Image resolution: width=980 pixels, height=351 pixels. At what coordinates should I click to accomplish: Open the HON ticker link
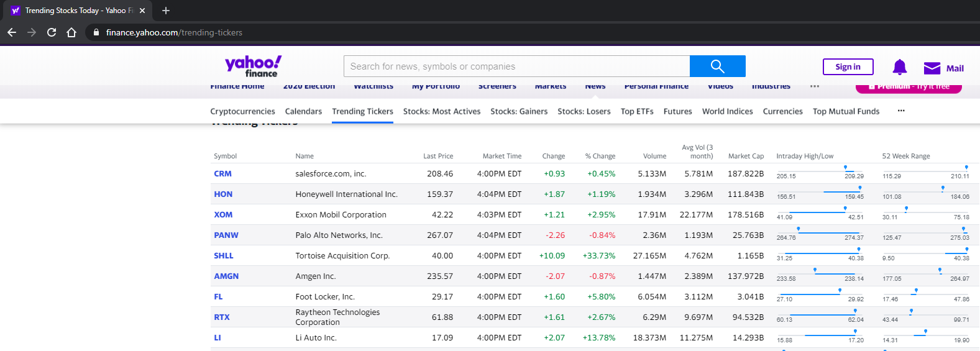tap(223, 194)
